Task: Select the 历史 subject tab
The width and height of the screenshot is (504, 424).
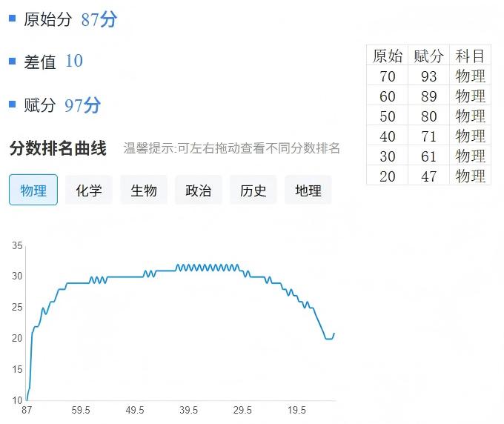Action: pos(253,191)
